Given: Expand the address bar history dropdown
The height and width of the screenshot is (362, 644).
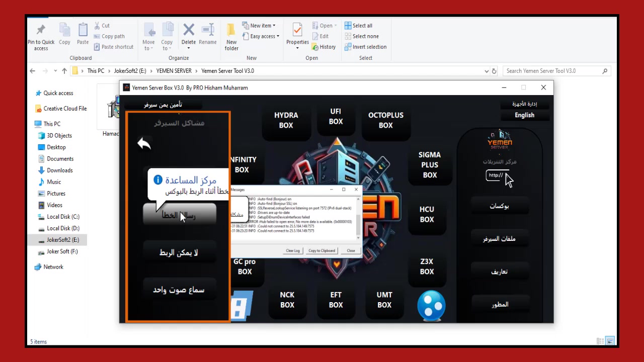Looking at the screenshot, I should pyautogui.click(x=487, y=71).
